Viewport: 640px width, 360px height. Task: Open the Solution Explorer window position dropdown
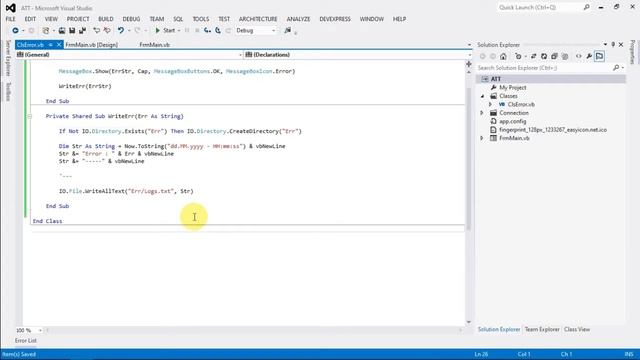605,44
